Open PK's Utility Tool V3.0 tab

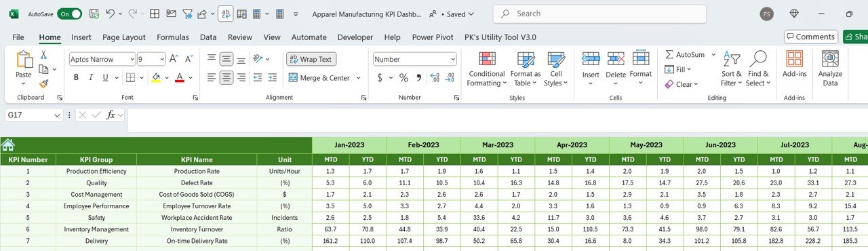pyautogui.click(x=500, y=37)
